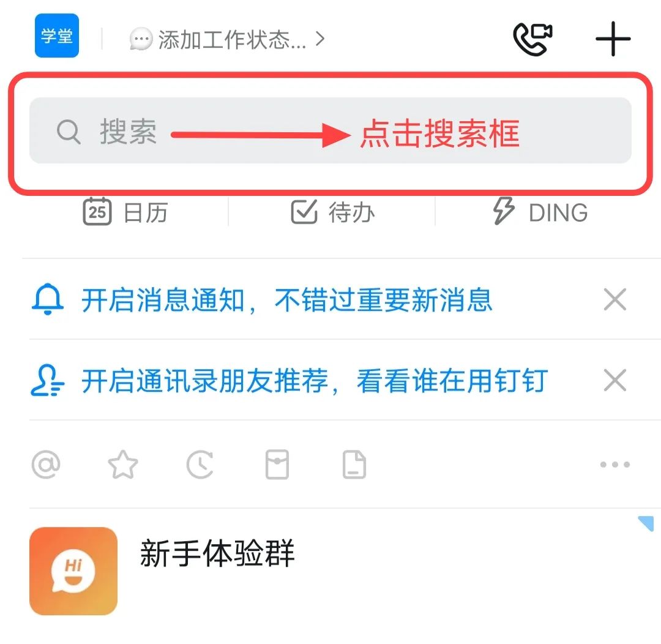The height and width of the screenshot is (644, 661).
Task: Open the DING tab
Action: (x=540, y=212)
